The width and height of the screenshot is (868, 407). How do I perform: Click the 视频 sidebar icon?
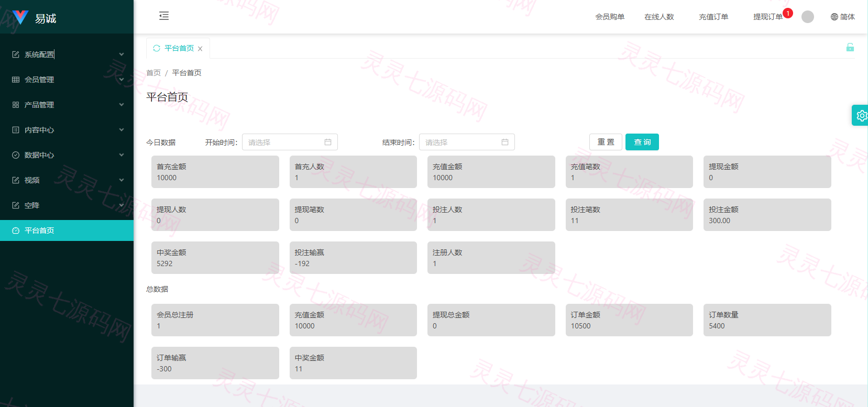(16, 180)
